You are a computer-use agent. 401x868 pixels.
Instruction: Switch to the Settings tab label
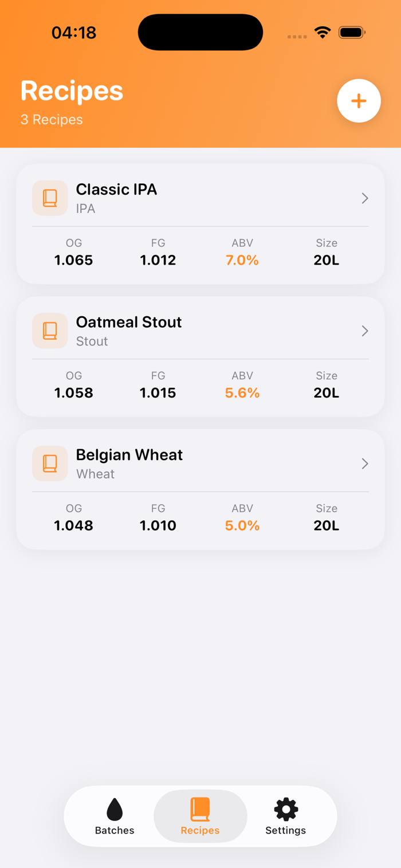tap(285, 830)
